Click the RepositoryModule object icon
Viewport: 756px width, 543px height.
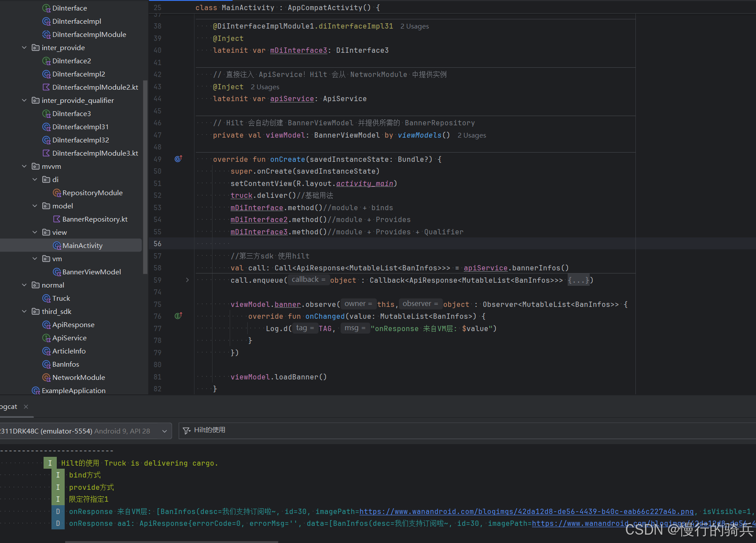point(57,193)
